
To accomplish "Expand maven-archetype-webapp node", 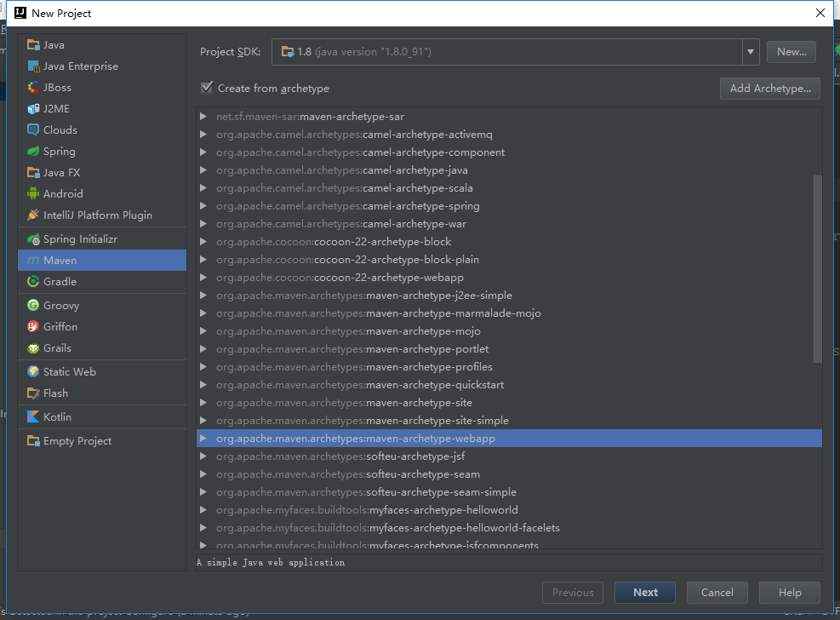I will 203,439.
